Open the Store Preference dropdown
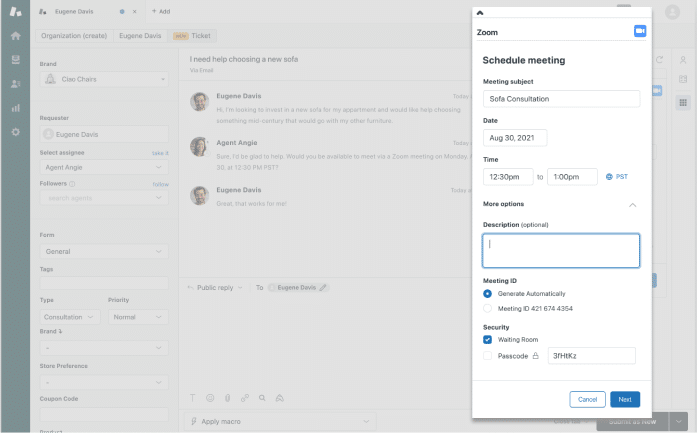The image size is (697, 433). 104,382
